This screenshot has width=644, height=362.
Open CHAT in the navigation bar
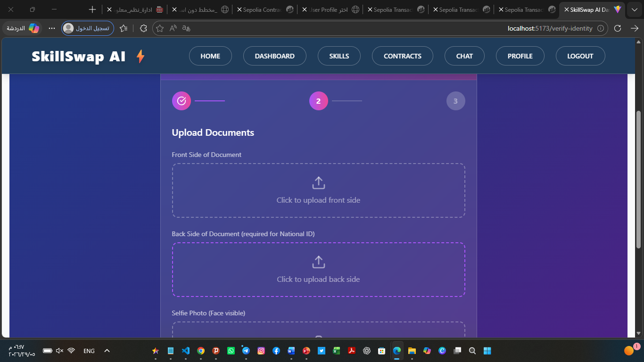[464, 56]
